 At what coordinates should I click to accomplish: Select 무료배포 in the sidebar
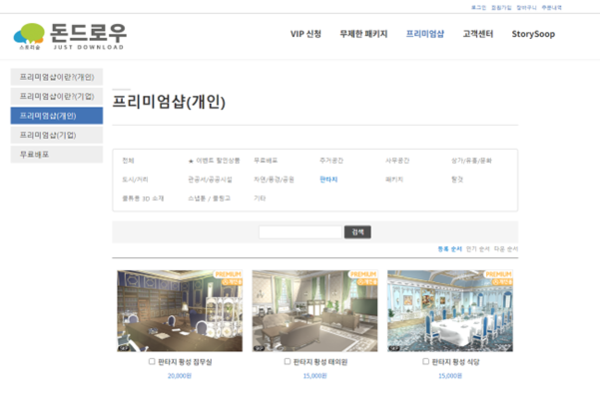tap(57, 155)
